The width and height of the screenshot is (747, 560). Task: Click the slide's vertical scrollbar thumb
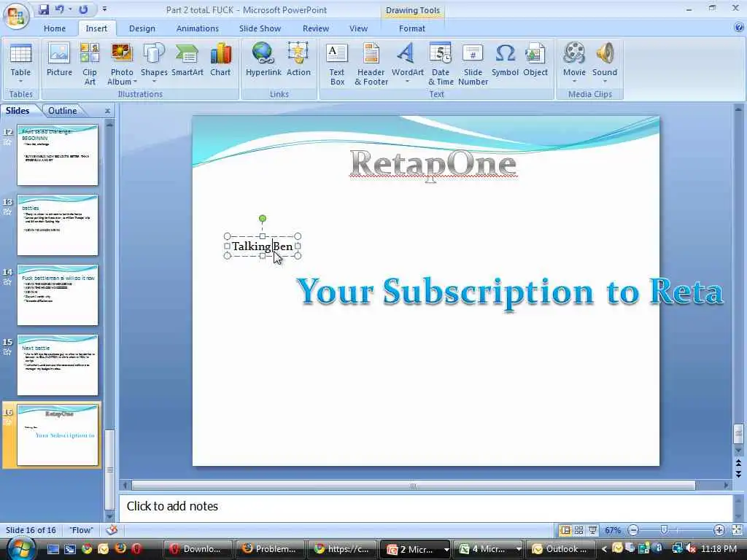738,433
